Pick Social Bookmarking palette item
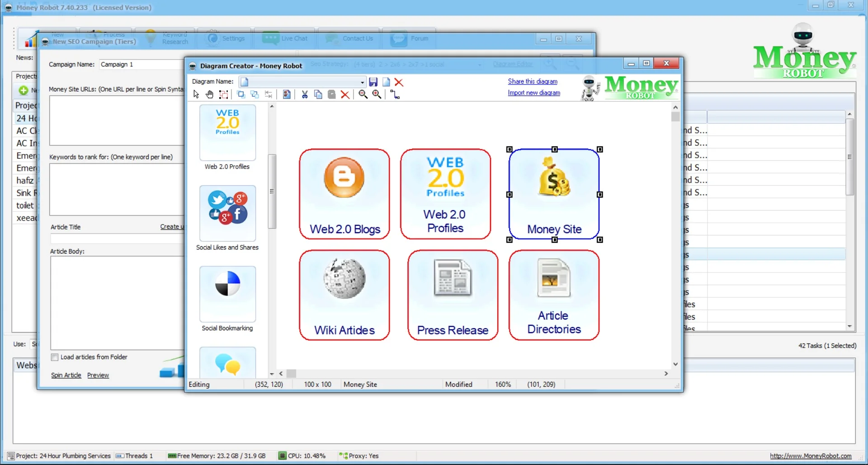868x465 pixels. pos(227,299)
